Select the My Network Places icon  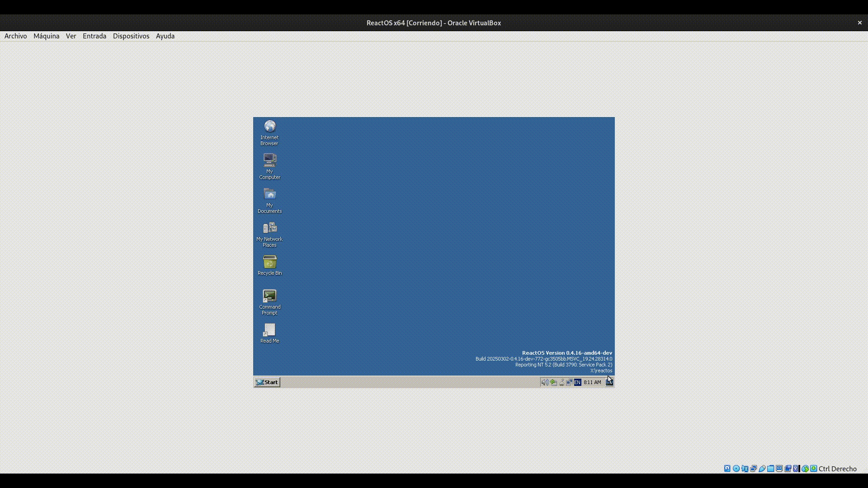pos(269,235)
